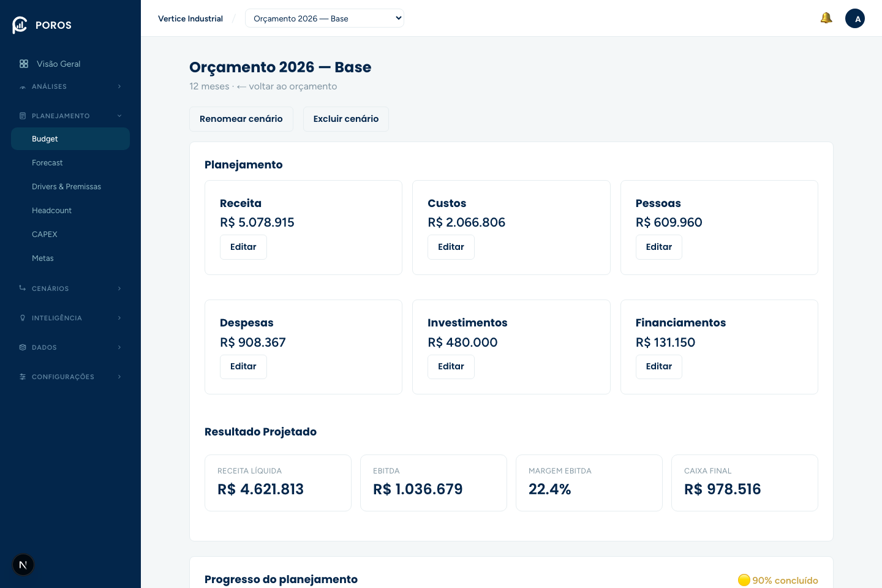Screen dimensions: 882x588
Task: Click the Progresso do planejamento heading
Action: pyautogui.click(x=281, y=579)
